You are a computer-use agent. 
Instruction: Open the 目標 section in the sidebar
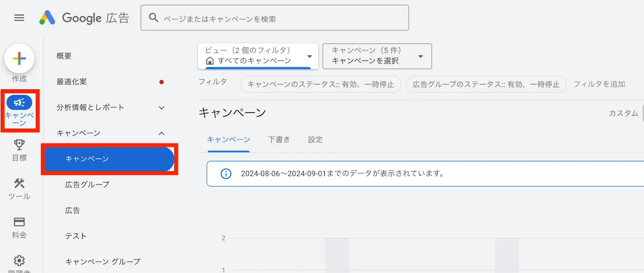19,150
